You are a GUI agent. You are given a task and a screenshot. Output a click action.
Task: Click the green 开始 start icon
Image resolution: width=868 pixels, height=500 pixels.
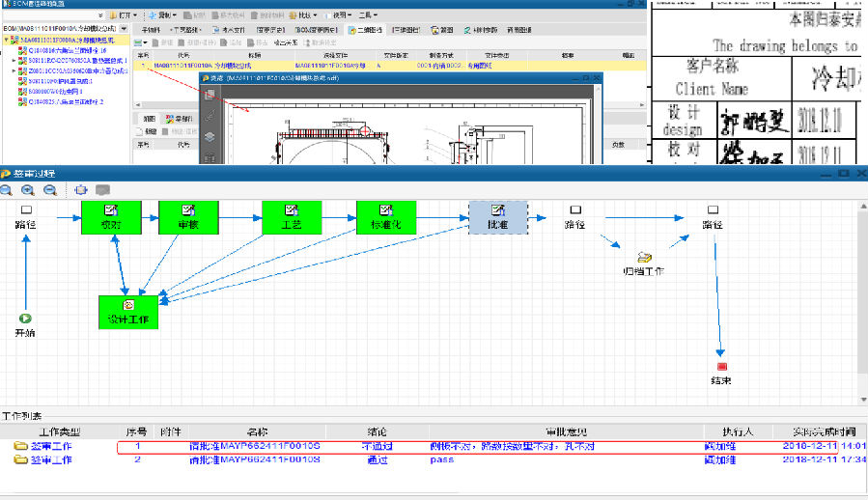coord(25,318)
